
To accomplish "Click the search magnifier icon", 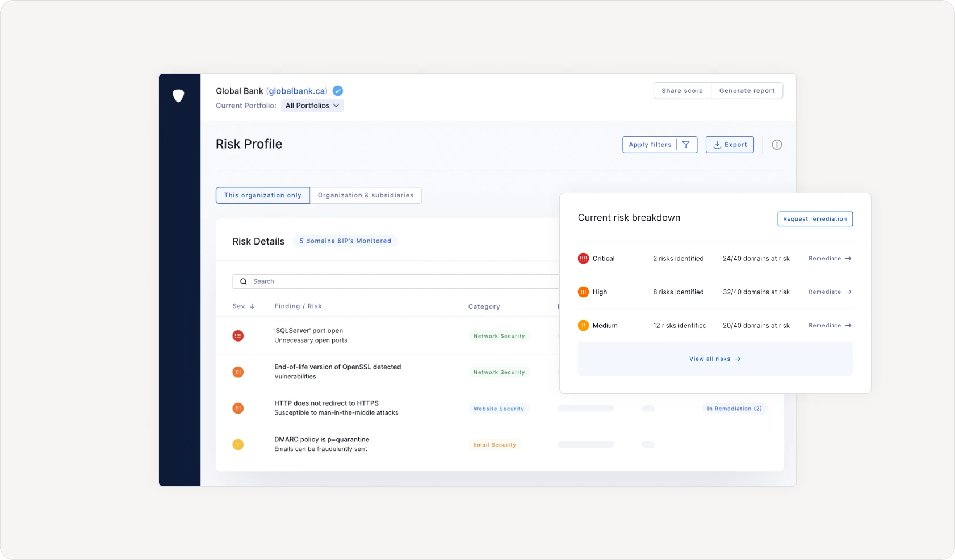I will (244, 281).
